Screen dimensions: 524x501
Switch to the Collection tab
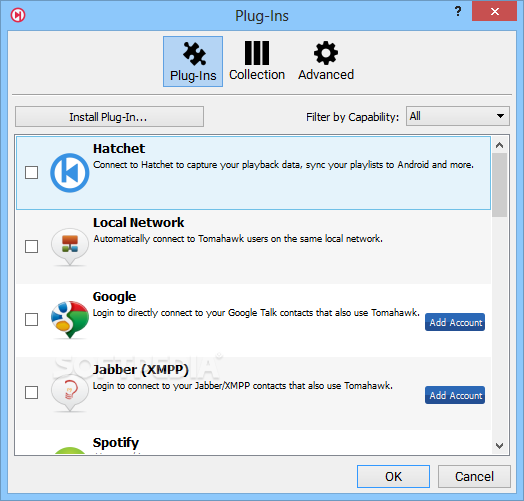[x=257, y=61]
